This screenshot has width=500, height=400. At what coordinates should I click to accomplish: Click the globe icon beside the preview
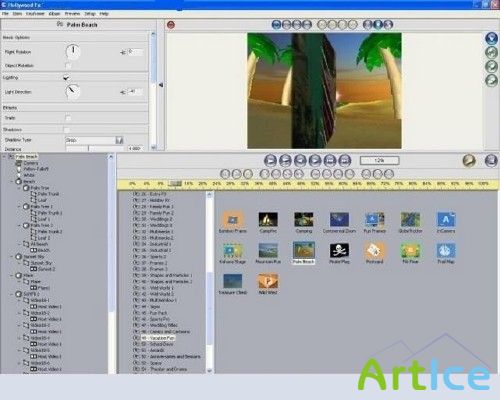(x=491, y=38)
